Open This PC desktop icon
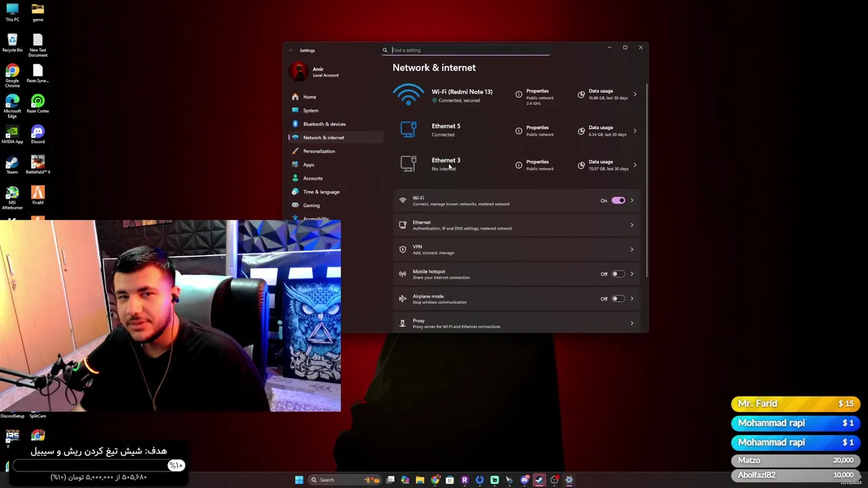 (12, 12)
